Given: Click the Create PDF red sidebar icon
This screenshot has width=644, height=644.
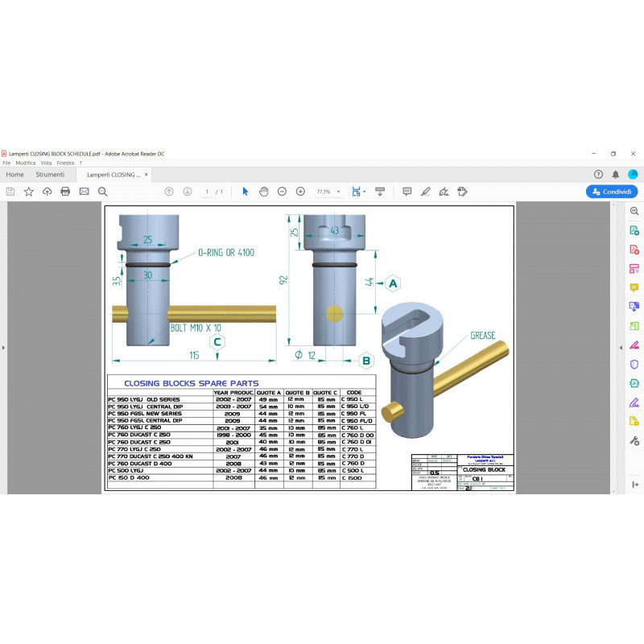Looking at the screenshot, I should point(634,250).
